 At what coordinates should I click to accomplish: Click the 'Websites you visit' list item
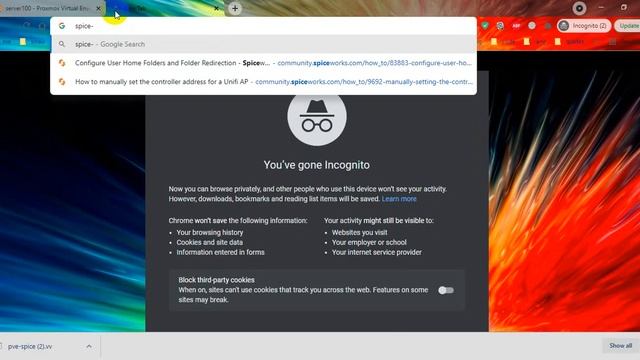[x=359, y=232]
